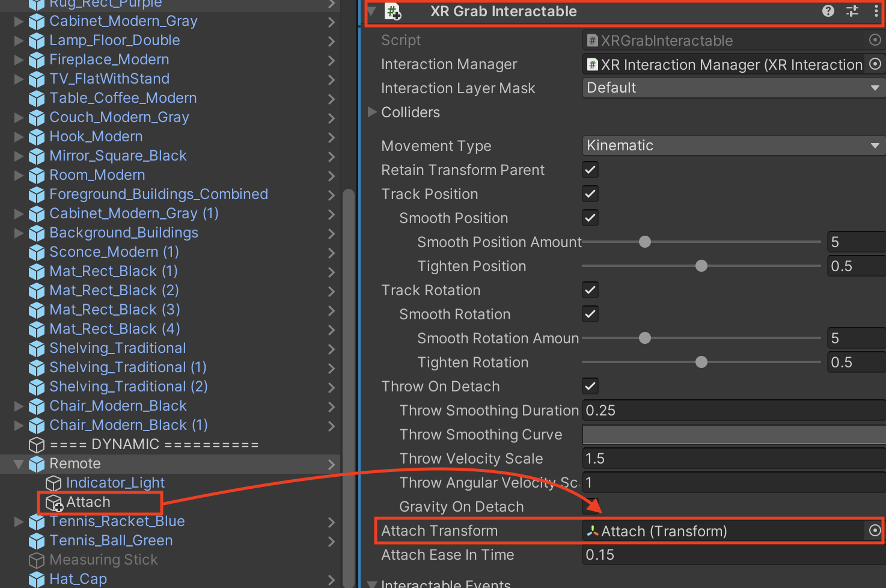886x588 pixels.
Task: Open the Interaction Layer Mask dropdown
Action: click(732, 88)
